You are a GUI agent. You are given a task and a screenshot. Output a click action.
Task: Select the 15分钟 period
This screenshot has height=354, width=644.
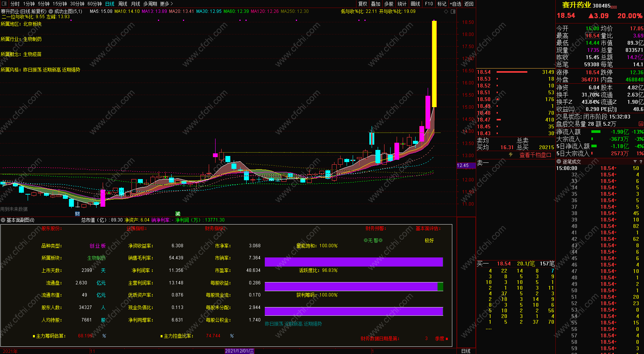click(60, 4)
